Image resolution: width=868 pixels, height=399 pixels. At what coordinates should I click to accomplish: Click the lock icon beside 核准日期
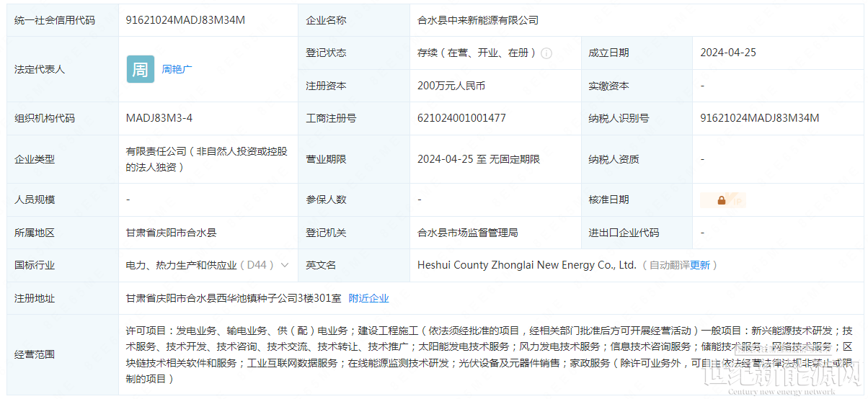722,200
